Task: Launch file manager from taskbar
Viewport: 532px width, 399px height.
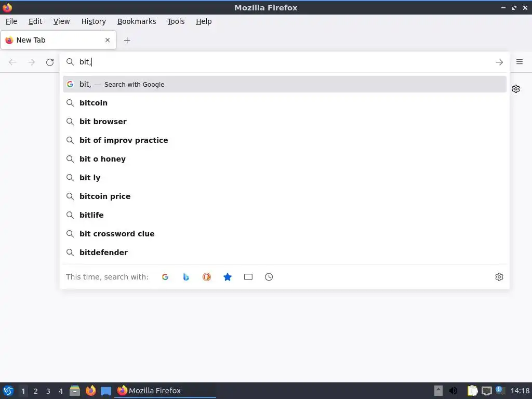Action: pyautogui.click(x=75, y=391)
